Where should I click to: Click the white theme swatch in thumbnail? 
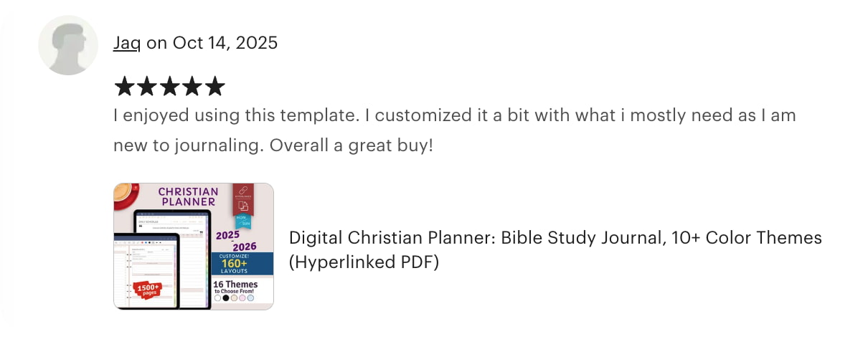point(218,298)
